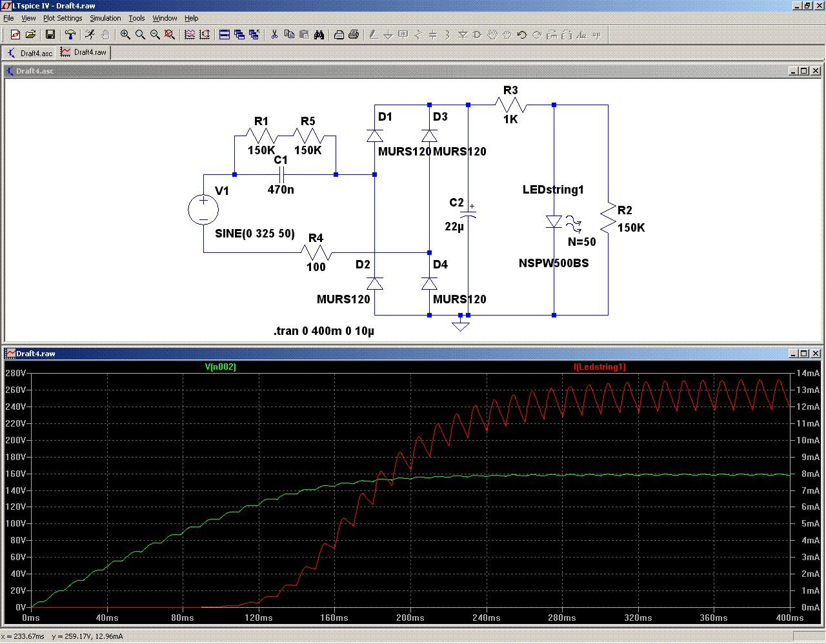Viewport: 826px width, 644px height.
Task: Open the Simulation menu
Action: [105, 18]
